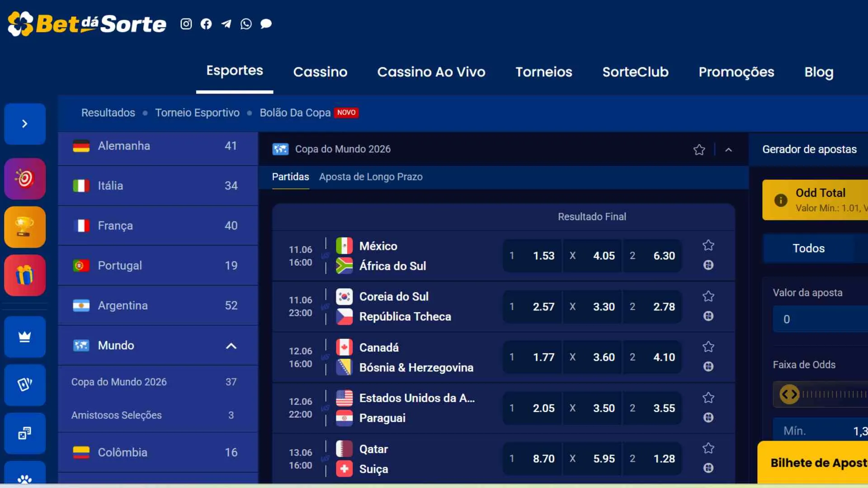
Task: Open the crown sidebar icon
Action: point(25,337)
